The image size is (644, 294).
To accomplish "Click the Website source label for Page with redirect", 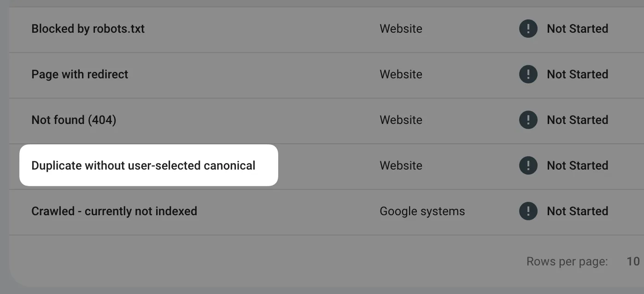I will tap(400, 74).
